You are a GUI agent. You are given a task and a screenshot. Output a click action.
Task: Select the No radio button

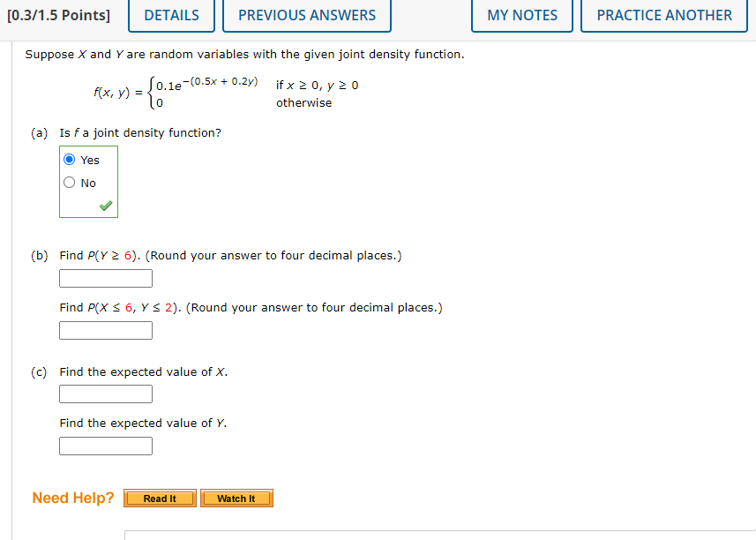(x=70, y=182)
